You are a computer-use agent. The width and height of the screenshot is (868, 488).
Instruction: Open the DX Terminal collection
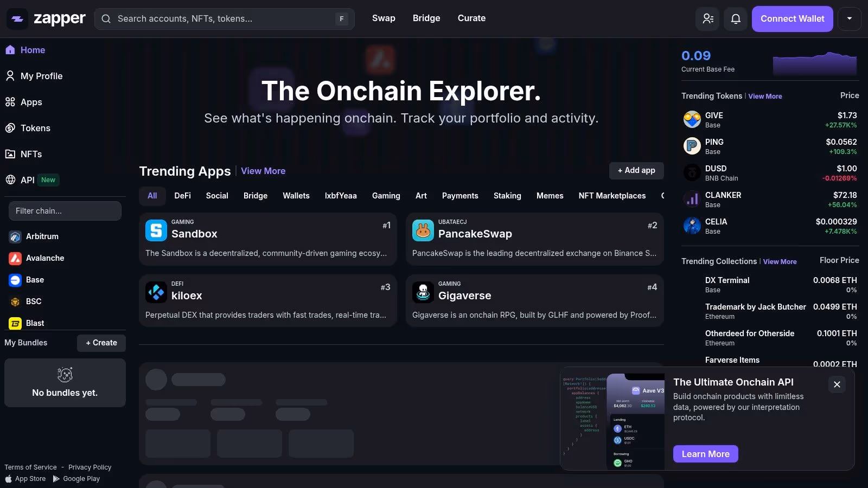click(x=770, y=285)
